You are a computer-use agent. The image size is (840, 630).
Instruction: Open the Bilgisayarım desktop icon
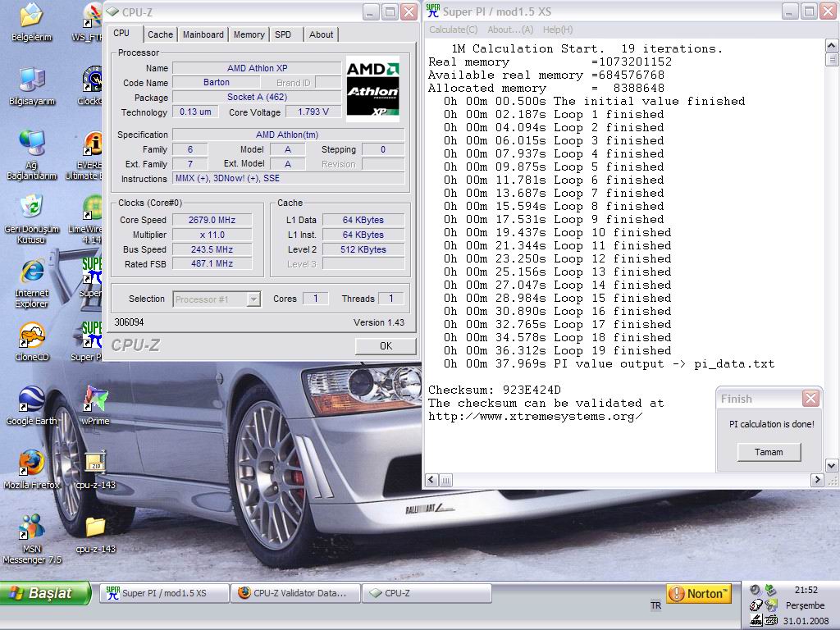click(31, 85)
